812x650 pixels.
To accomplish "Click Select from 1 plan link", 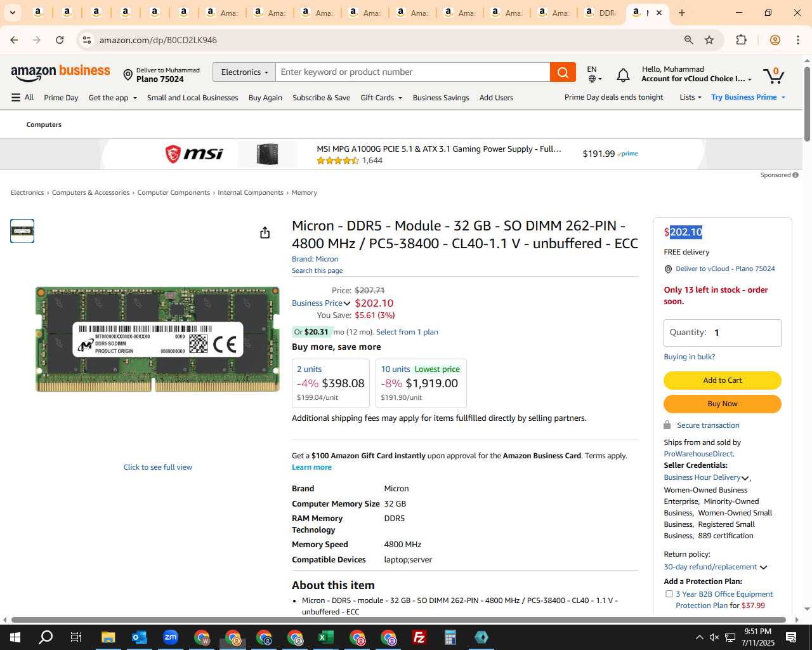I will click(407, 332).
